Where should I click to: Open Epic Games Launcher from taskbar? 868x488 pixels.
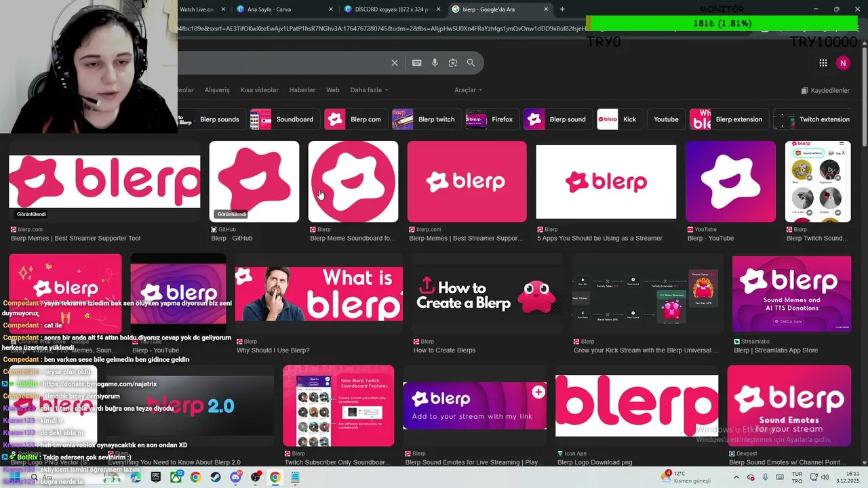[x=156, y=477]
